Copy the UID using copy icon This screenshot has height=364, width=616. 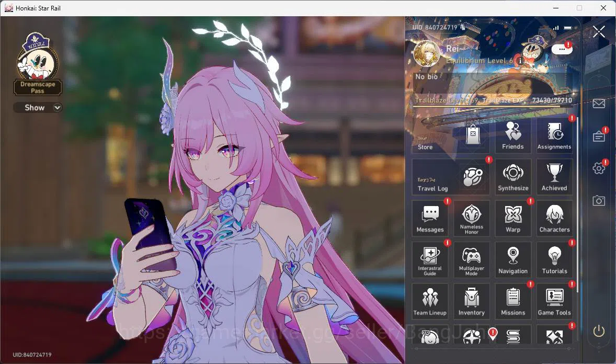point(463,27)
